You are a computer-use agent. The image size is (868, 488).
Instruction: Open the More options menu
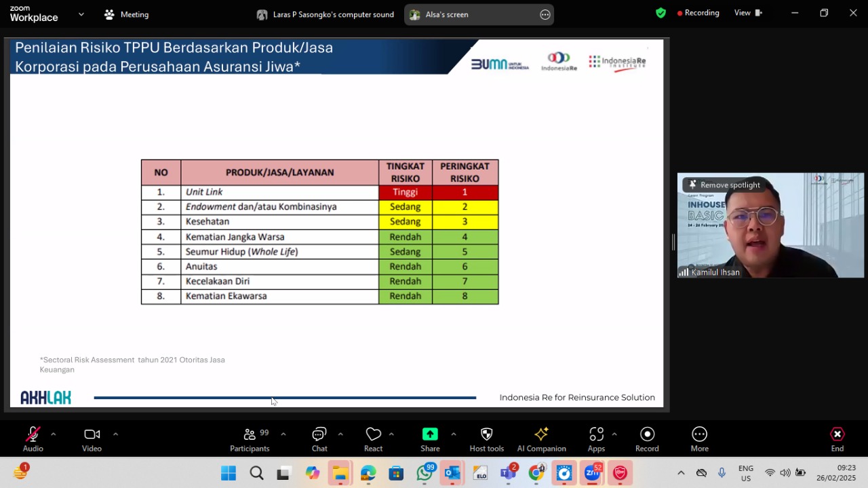coord(699,434)
